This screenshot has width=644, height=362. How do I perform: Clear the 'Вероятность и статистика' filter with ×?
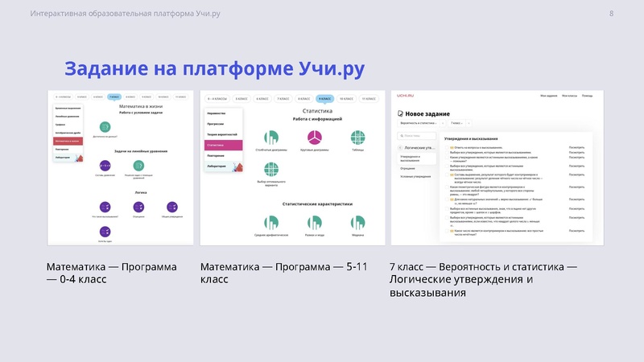tap(443, 123)
